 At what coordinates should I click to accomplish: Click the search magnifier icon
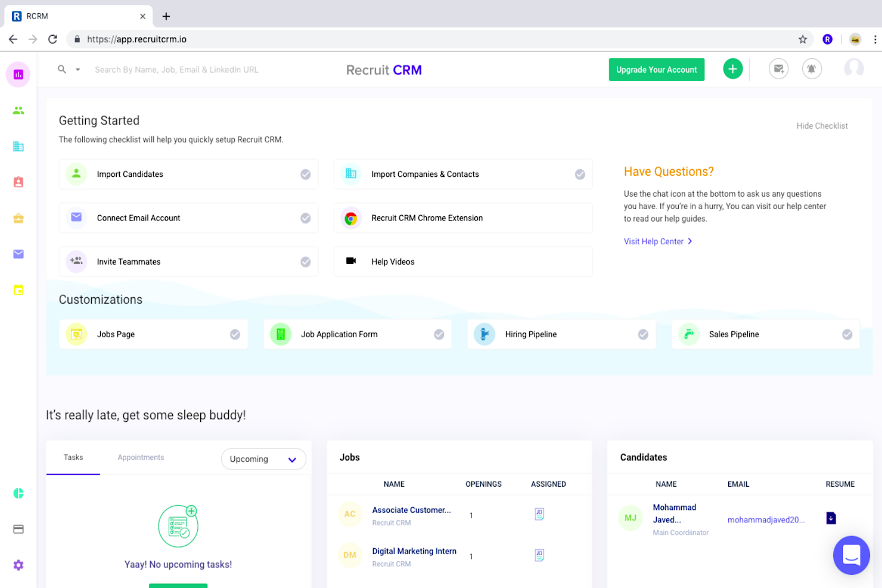click(62, 69)
